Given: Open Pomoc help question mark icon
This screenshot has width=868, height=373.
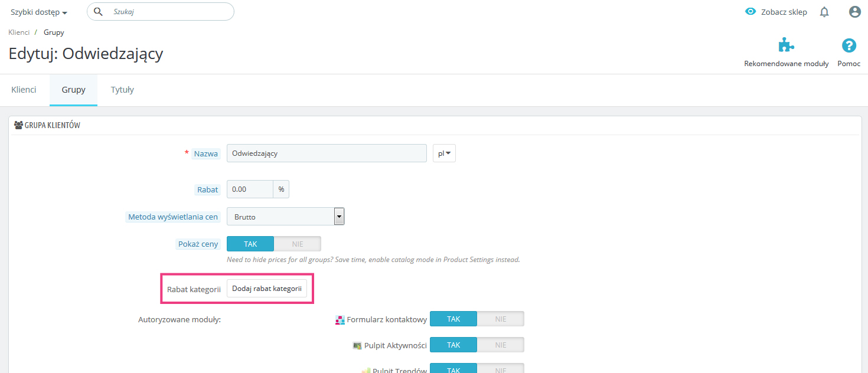Looking at the screenshot, I should [849, 45].
